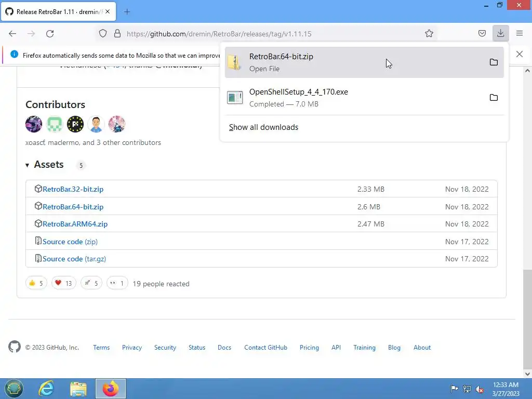Viewport: 532px width, 399px height.
Task: Open Windows Explorer from taskbar
Action: (78, 389)
